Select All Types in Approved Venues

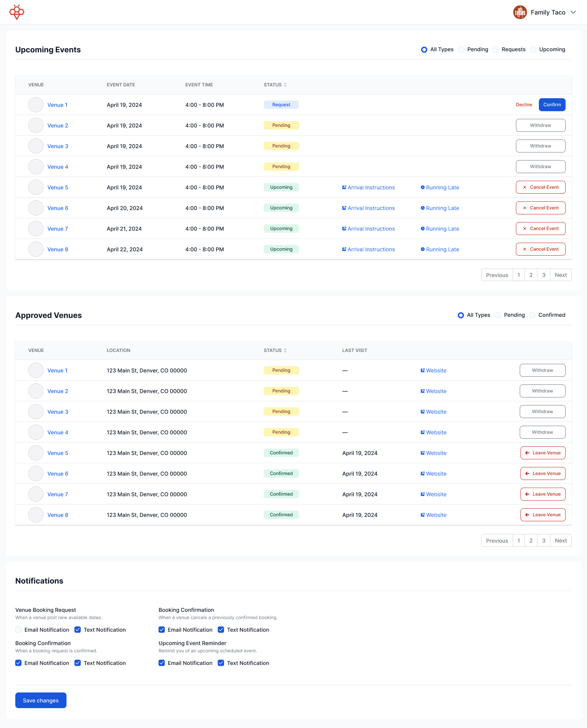pos(461,315)
